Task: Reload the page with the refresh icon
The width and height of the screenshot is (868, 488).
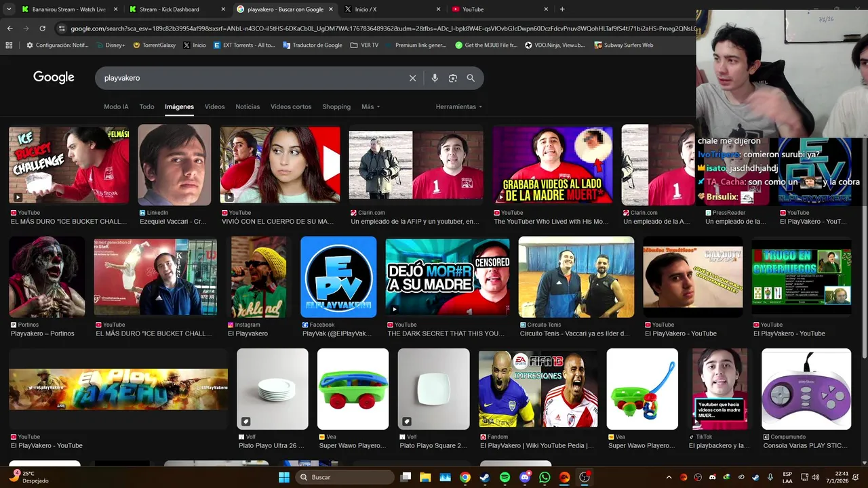Action: click(42, 28)
